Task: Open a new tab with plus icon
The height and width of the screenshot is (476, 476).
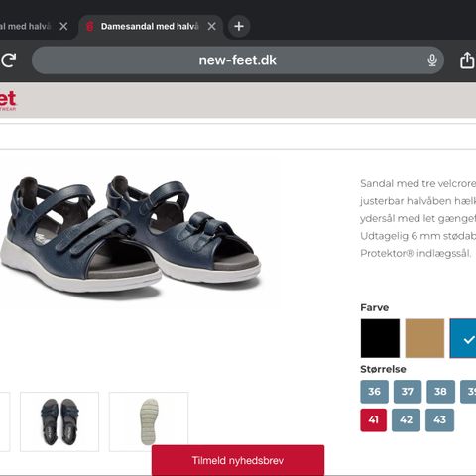Action: point(239,26)
